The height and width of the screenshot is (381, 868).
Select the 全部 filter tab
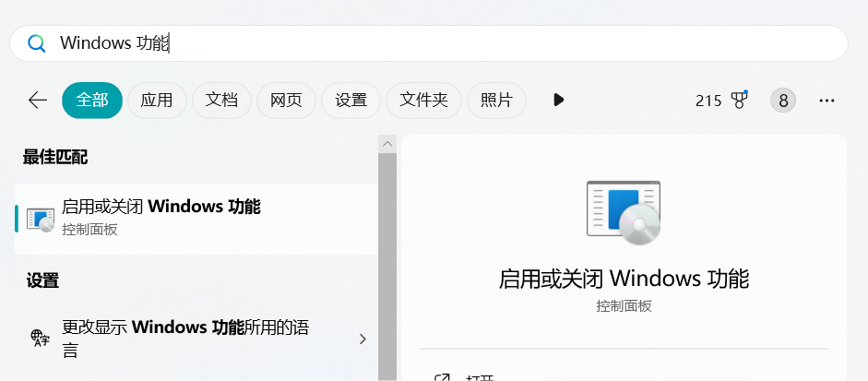[92, 101]
